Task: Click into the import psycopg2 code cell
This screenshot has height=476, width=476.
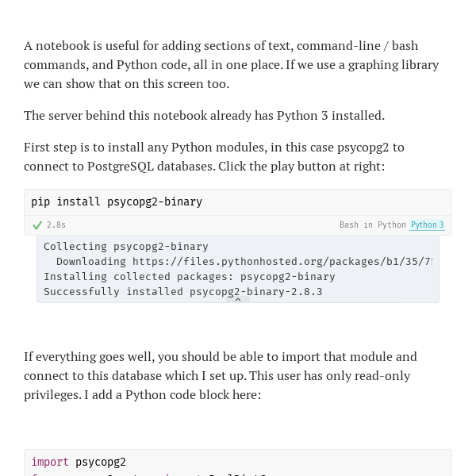Action: tap(238, 463)
